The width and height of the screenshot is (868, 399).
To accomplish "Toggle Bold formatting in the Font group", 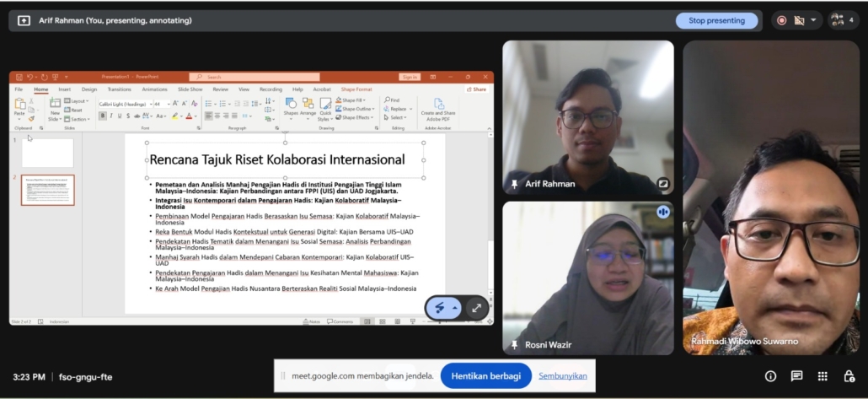I will 103,116.
